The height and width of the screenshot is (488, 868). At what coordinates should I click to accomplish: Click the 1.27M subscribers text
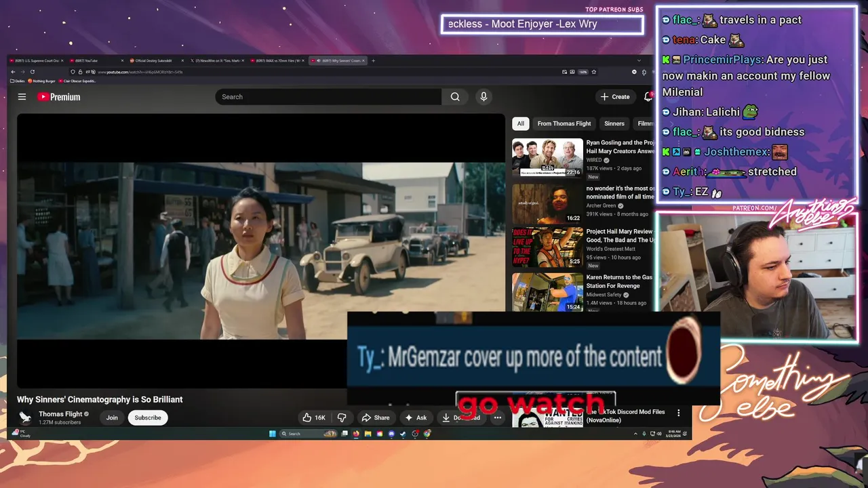coord(60,422)
